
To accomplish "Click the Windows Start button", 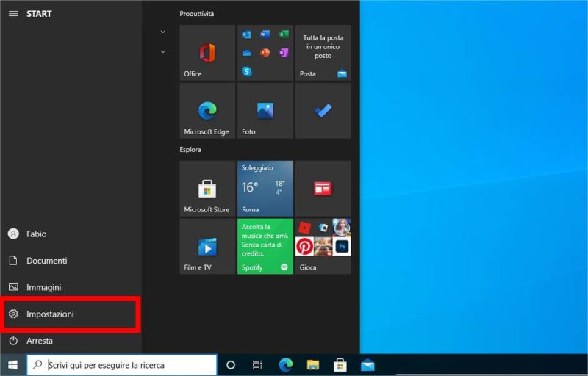I will click(13, 365).
